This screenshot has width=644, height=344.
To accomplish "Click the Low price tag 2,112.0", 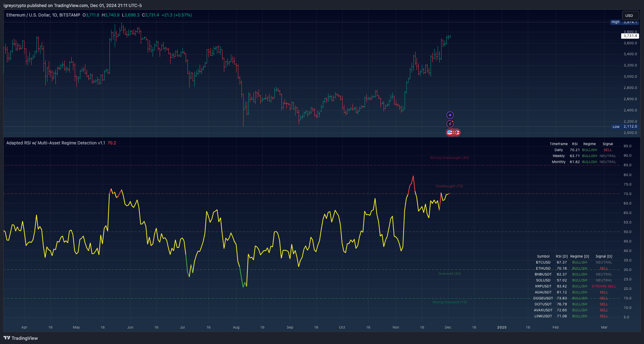I will (x=625, y=126).
